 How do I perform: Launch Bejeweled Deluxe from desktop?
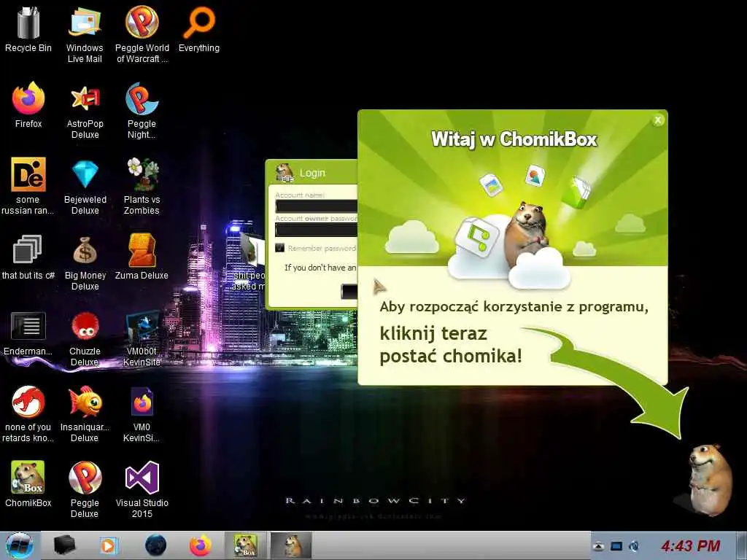point(85,175)
